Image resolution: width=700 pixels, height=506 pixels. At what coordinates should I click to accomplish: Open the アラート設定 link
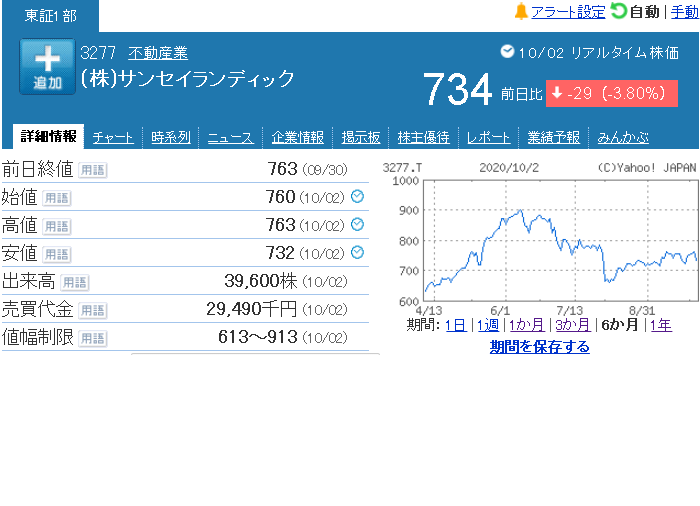[x=568, y=12]
